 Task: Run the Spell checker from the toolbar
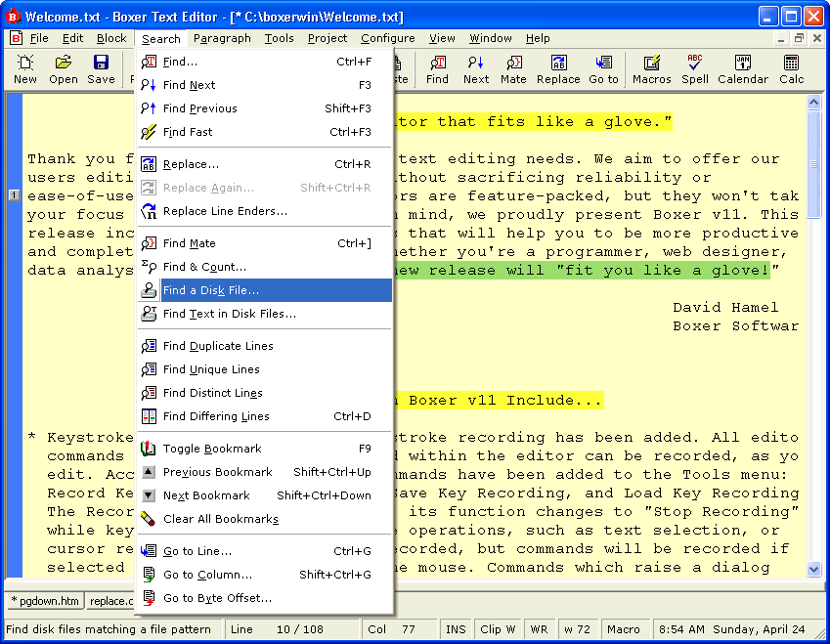tap(695, 69)
